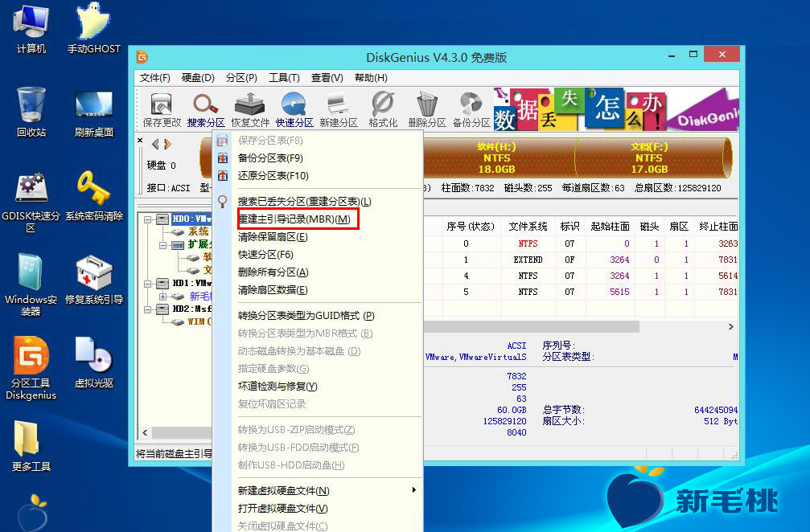810x532 pixels.
Task: Launch GDISK快速分区 shortcut
Action: (31, 203)
